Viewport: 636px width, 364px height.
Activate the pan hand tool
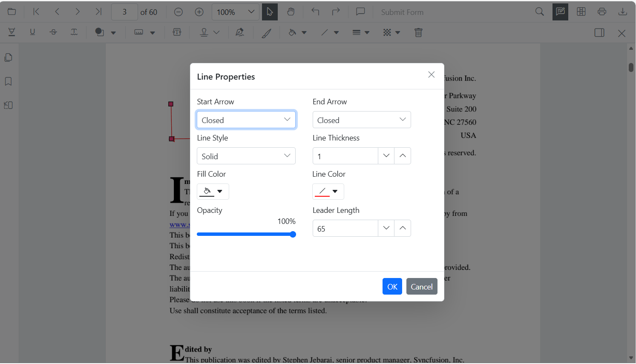(x=291, y=12)
